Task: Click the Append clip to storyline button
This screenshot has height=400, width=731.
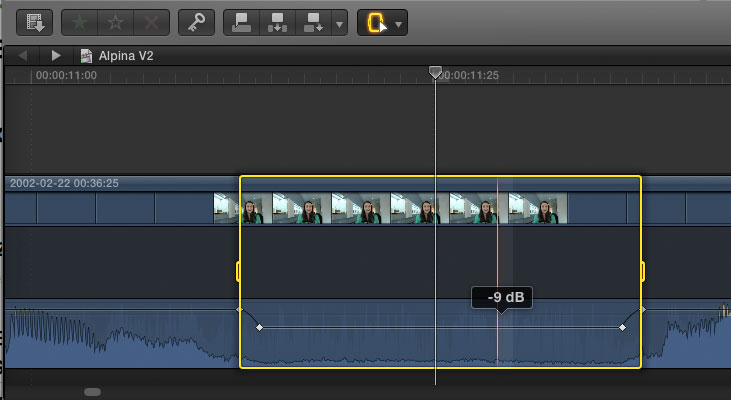Action: coord(313,21)
